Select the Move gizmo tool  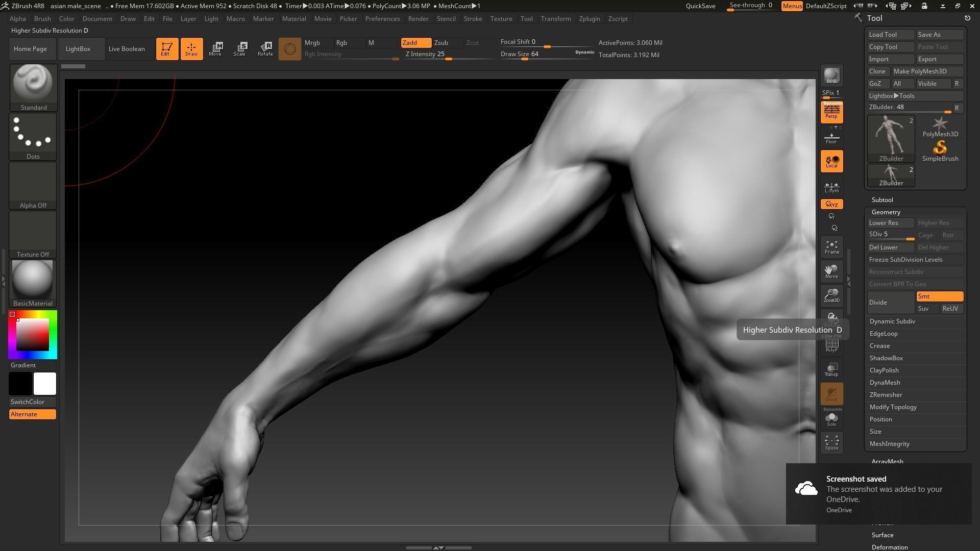click(x=215, y=49)
